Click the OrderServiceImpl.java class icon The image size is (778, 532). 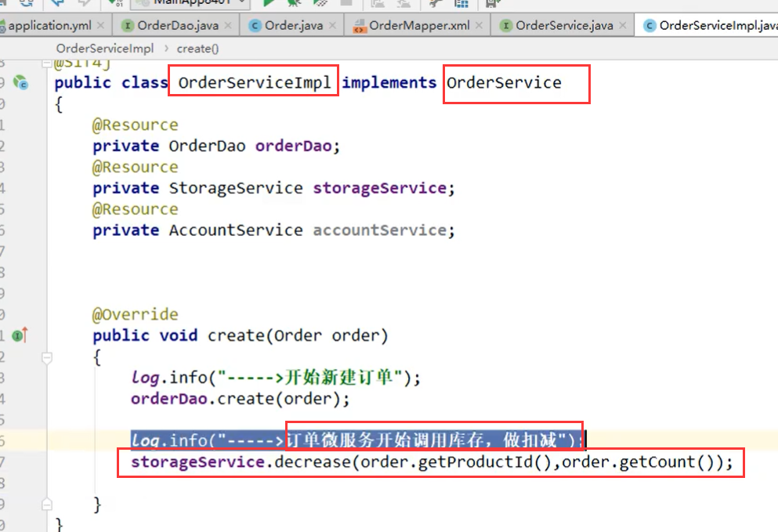click(650, 26)
